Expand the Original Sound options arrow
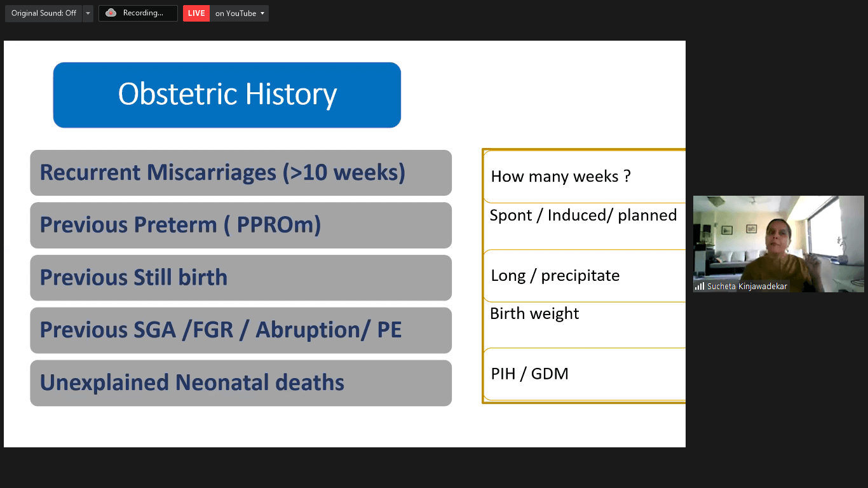868x488 pixels. tap(88, 13)
